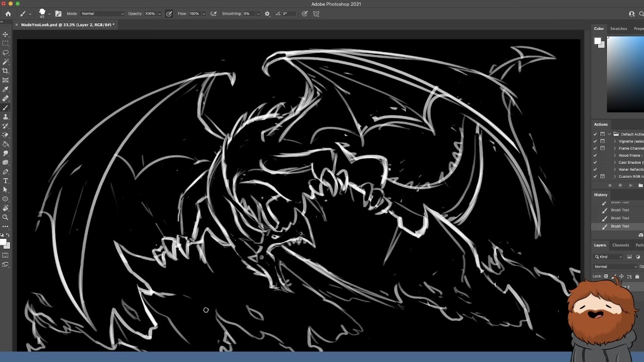Select the History Brush tool
644x362 pixels.
(5, 126)
